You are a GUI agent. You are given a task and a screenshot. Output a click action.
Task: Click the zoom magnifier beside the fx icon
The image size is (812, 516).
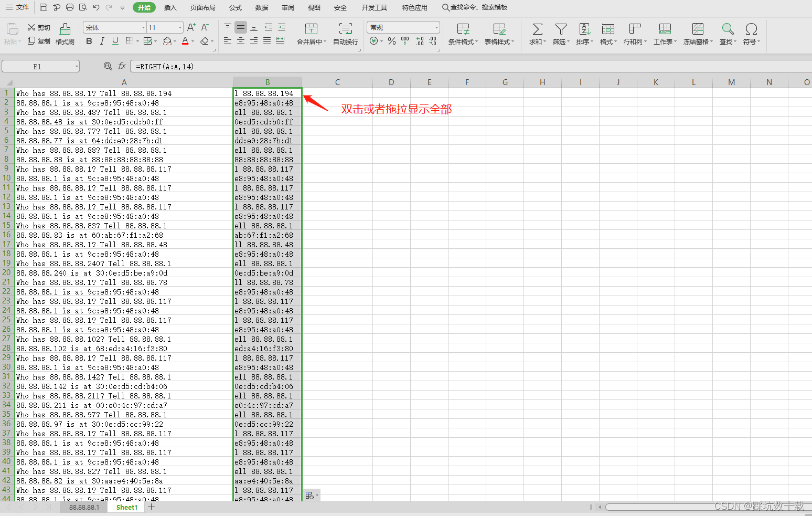[x=108, y=66]
